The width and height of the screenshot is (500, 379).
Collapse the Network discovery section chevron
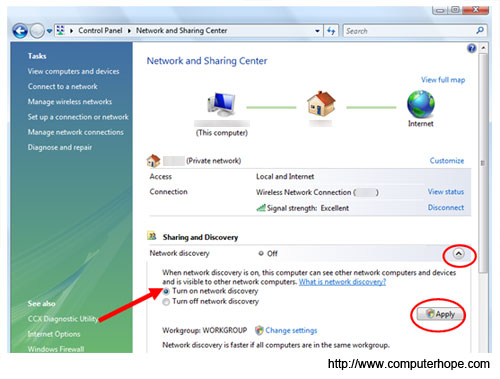pos(459,254)
